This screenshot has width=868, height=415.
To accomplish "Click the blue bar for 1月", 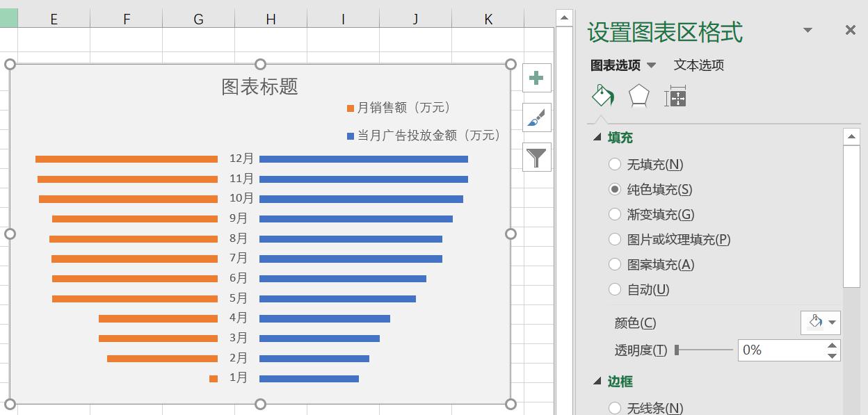I will tap(309, 379).
